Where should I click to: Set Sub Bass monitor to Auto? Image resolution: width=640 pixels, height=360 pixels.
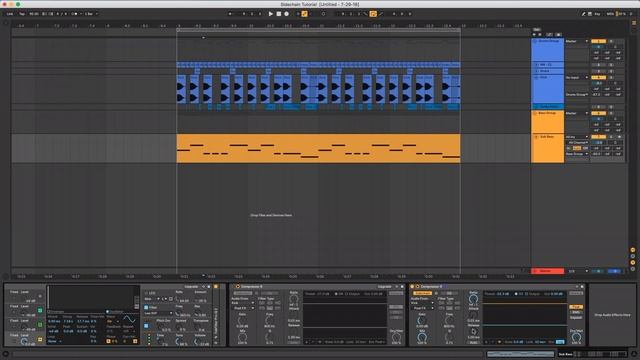tap(577, 148)
